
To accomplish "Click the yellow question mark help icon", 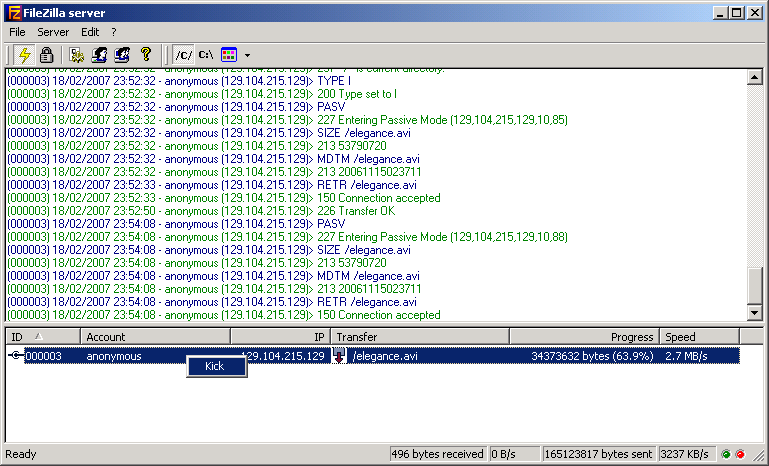I will [x=146, y=54].
